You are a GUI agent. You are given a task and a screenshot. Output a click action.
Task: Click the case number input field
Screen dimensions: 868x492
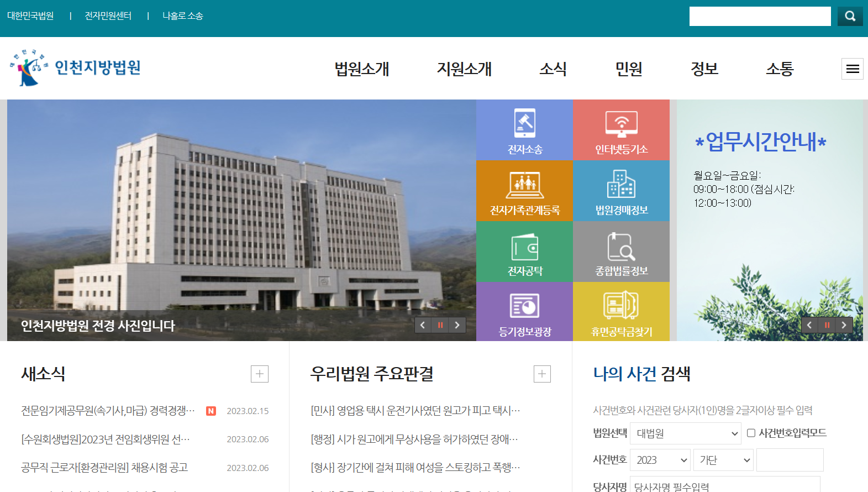tap(790, 460)
